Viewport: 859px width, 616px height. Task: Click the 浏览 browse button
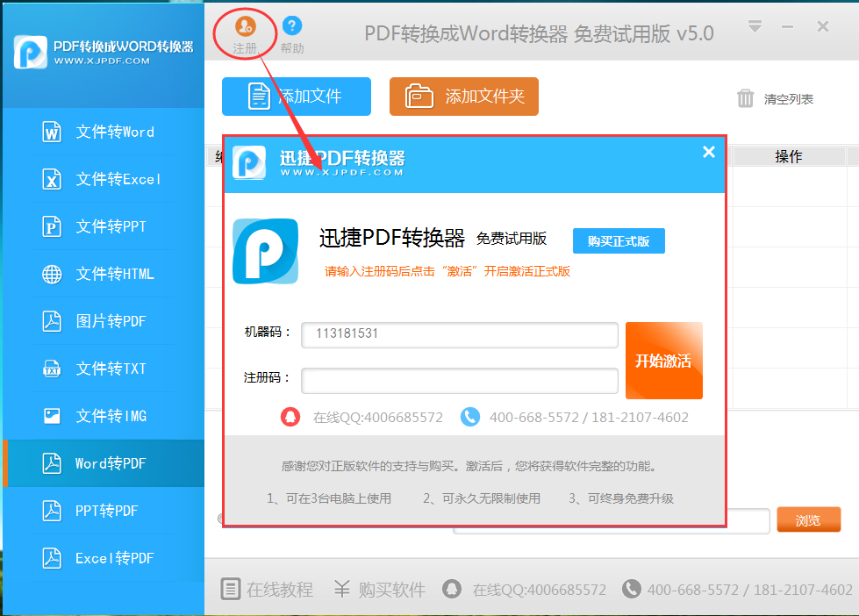pyautogui.click(x=809, y=520)
